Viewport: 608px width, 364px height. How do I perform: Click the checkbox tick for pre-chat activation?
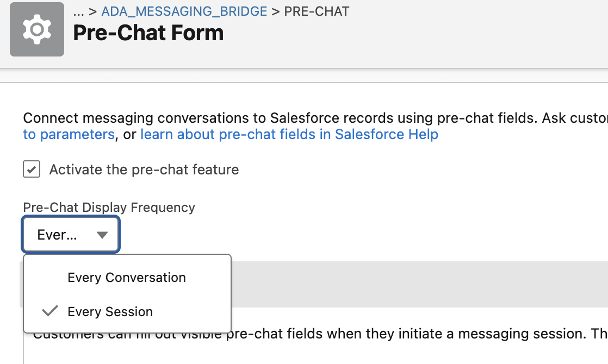click(x=32, y=169)
